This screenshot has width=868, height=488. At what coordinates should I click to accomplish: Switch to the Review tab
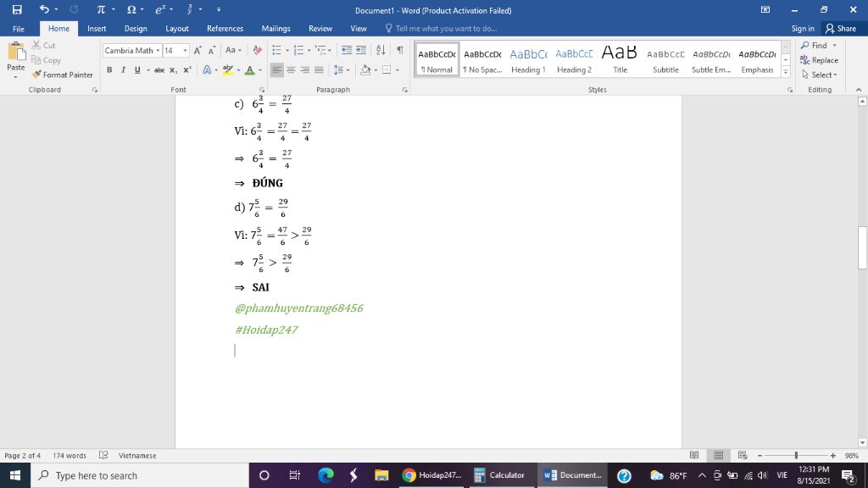click(x=320, y=28)
